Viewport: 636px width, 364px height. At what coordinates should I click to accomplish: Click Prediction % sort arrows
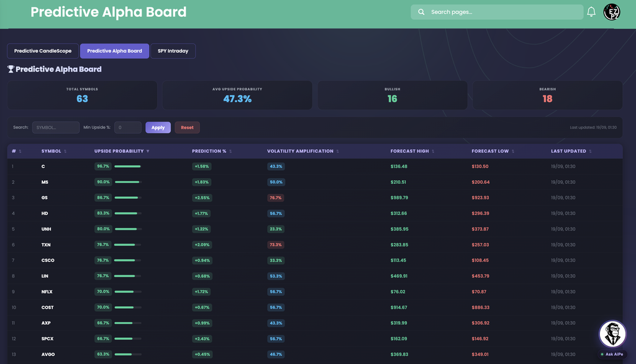[230, 152]
